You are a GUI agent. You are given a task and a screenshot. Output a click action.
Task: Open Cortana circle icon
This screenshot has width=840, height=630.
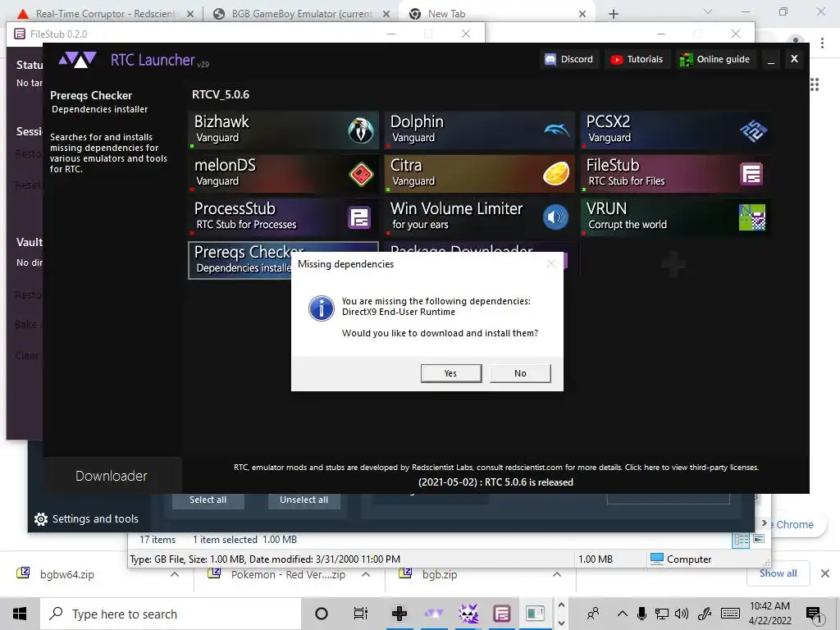click(x=322, y=614)
